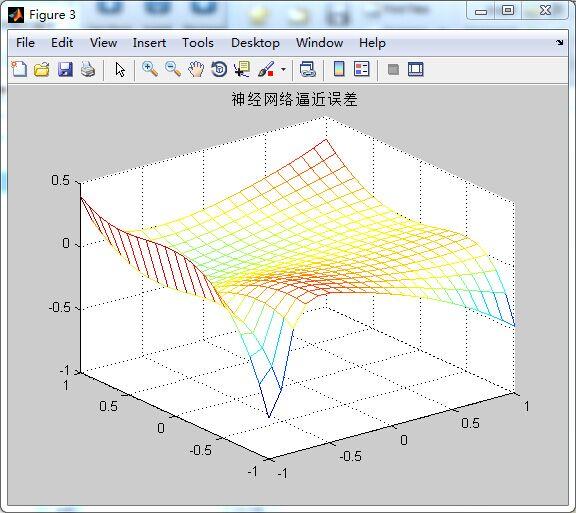Show plot tools and dock figure icon
Screen dimensions: 576x513
416,69
